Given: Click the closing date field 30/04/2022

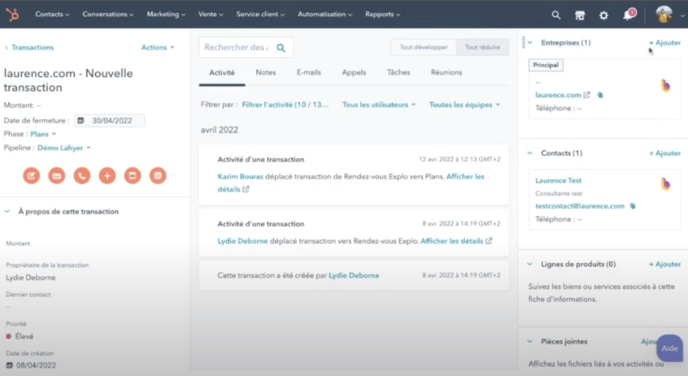Looking at the screenshot, I should tap(109, 120).
